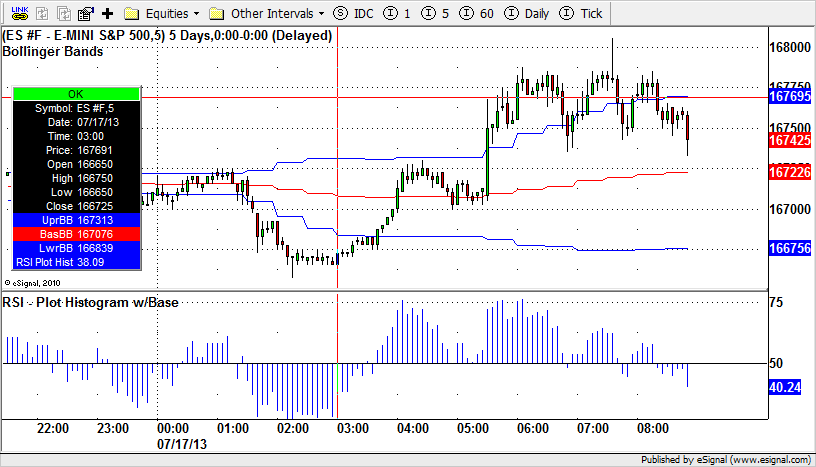816x467 pixels.
Task: Click the blue 166756 lower band marker
Action: tap(789, 248)
